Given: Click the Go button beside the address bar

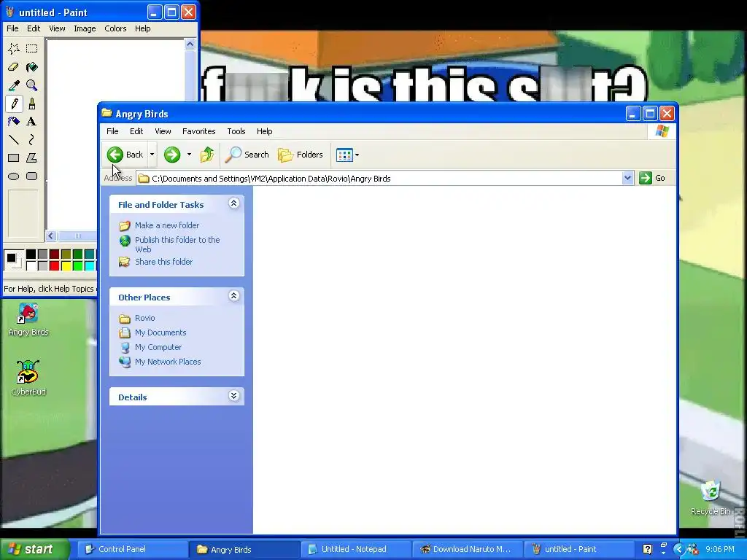Looking at the screenshot, I should point(653,178).
